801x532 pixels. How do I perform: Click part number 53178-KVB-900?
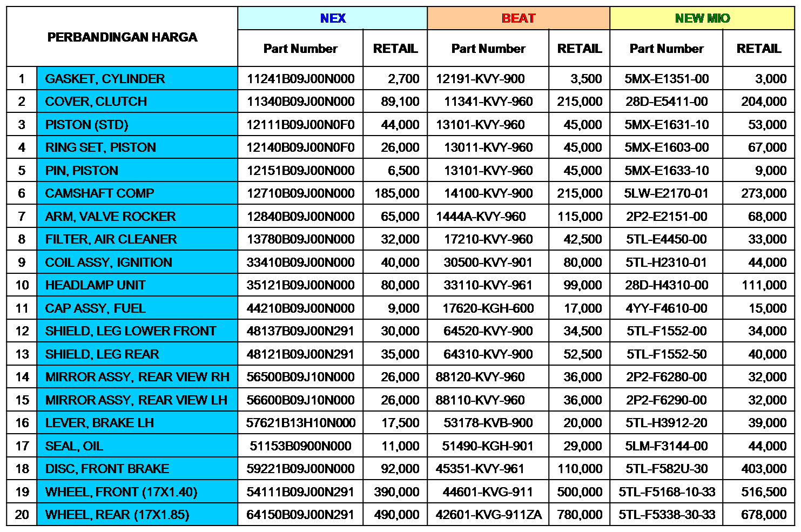[x=488, y=423]
